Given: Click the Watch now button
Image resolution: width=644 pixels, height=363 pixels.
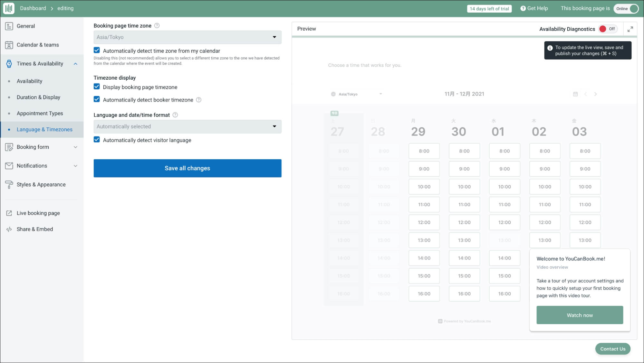Looking at the screenshot, I should [579, 315].
